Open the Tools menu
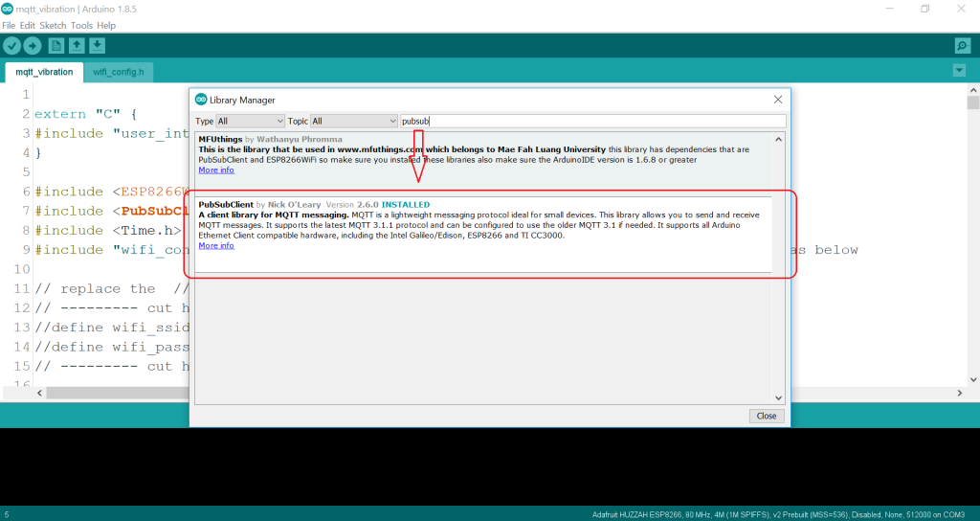The height and width of the screenshot is (521, 980). (x=81, y=25)
